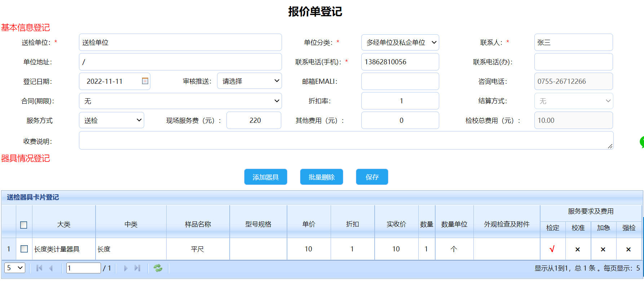Expand the 审核推送 请选择 dropdown
Viewport: 644px width, 281px height.
[249, 81]
